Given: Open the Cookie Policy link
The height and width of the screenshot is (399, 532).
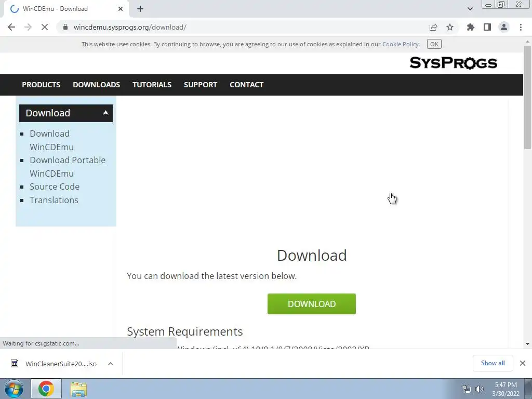Looking at the screenshot, I should (x=401, y=44).
